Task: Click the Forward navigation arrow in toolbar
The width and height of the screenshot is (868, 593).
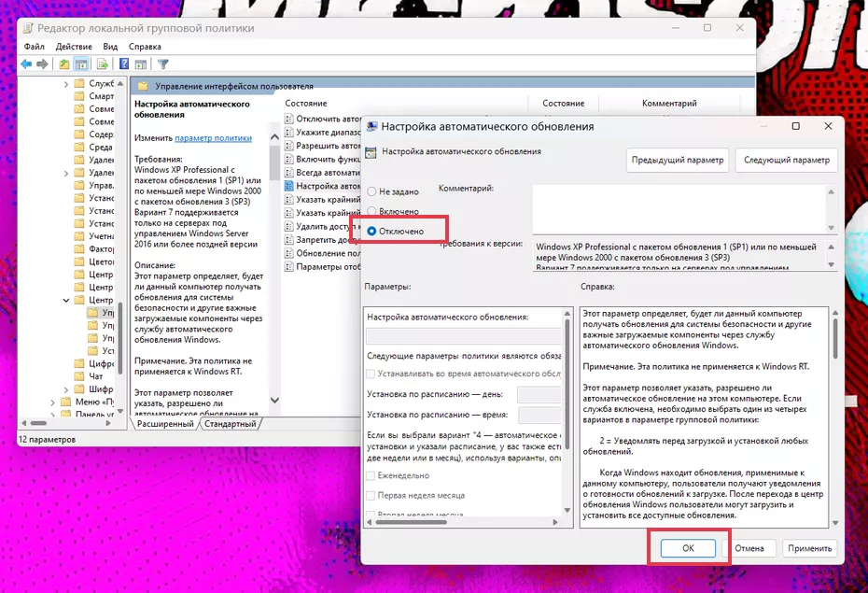Action: tap(42, 64)
